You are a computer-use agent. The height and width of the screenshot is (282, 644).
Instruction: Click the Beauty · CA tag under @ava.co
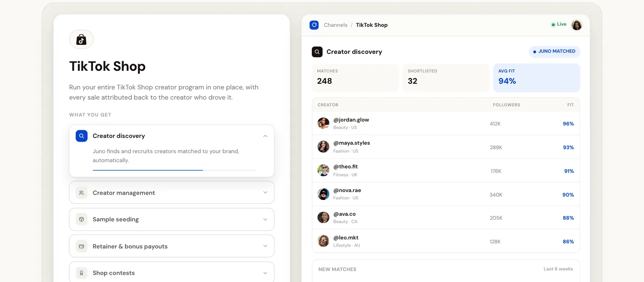click(x=345, y=222)
